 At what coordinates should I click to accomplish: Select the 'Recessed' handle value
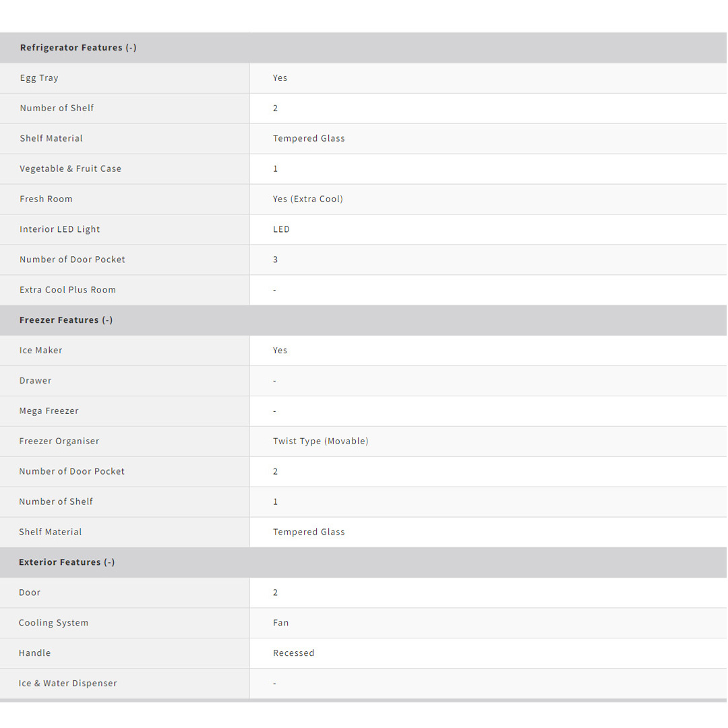coord(294,653)
